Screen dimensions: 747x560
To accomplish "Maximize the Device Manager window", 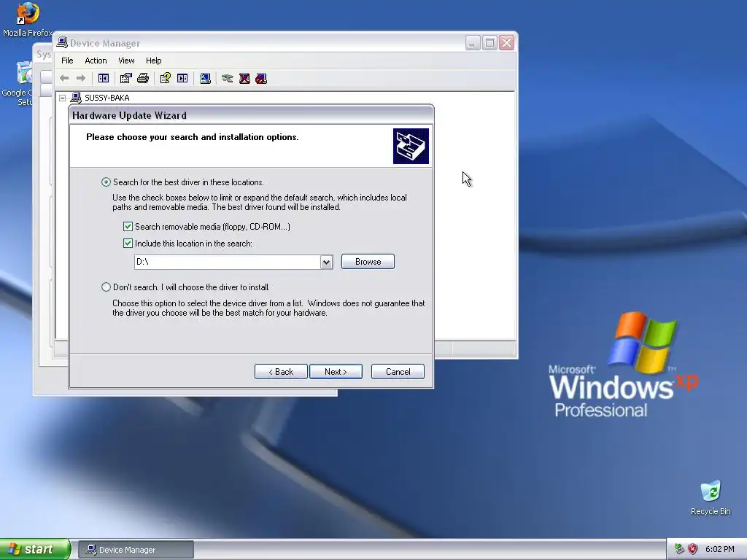I will [x=489, y=43].
